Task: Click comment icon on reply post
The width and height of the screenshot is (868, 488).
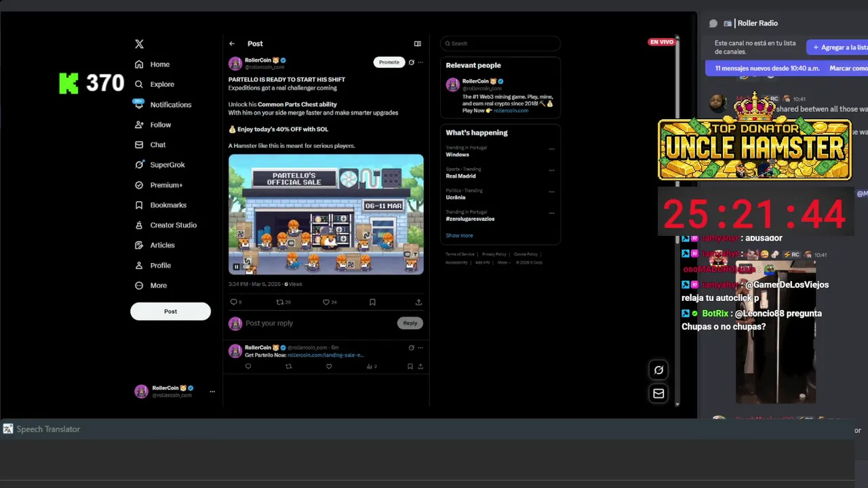Action: [x=248, y=367]
